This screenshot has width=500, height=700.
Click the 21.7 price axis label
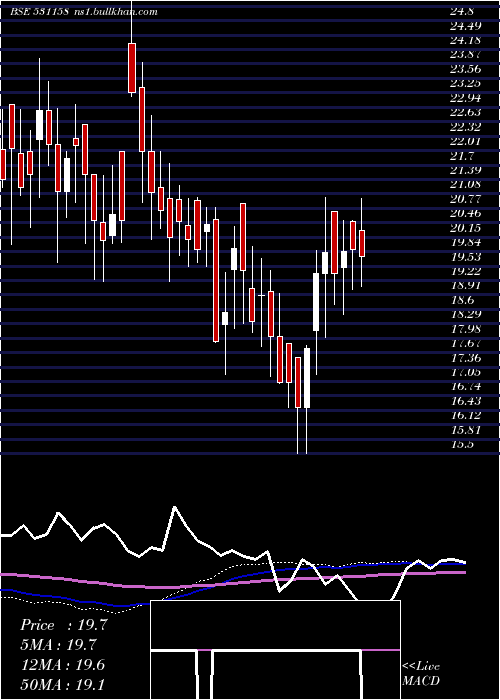tap(462, 156)
